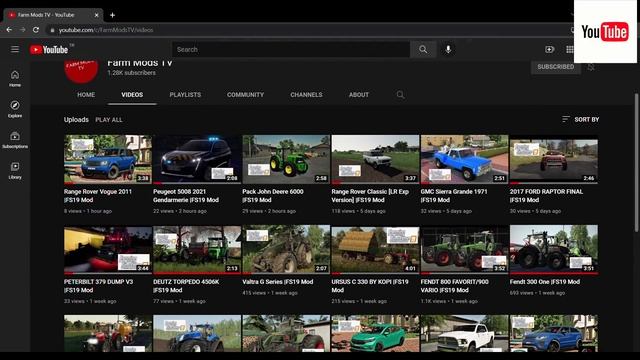
Task: Open the hamburger guide menu
Action: [15, 49]
